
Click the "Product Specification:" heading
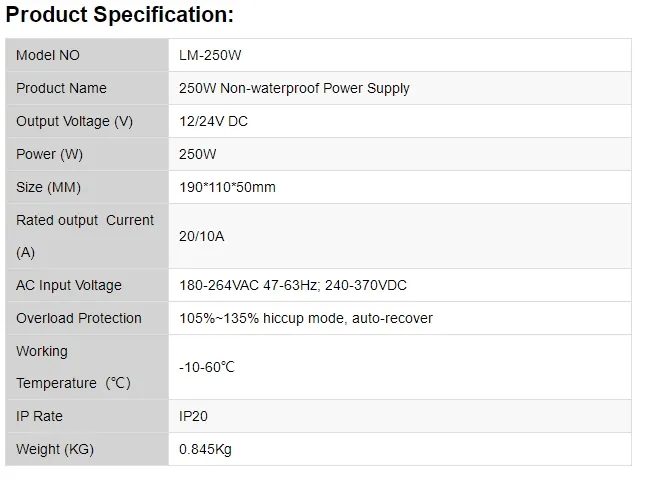pyautogui.click(x=120, y=15)
